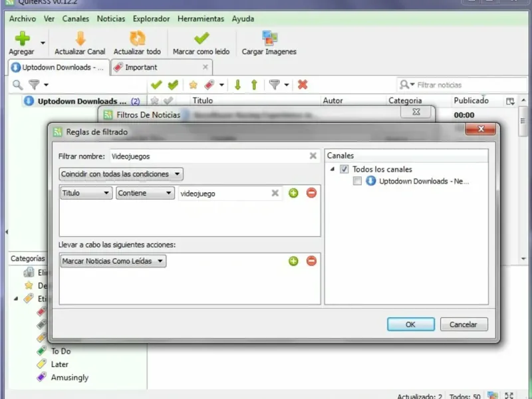This screenshot has width=532, height=399.
Task: Remove action with red minus icon
Action: 311,261
